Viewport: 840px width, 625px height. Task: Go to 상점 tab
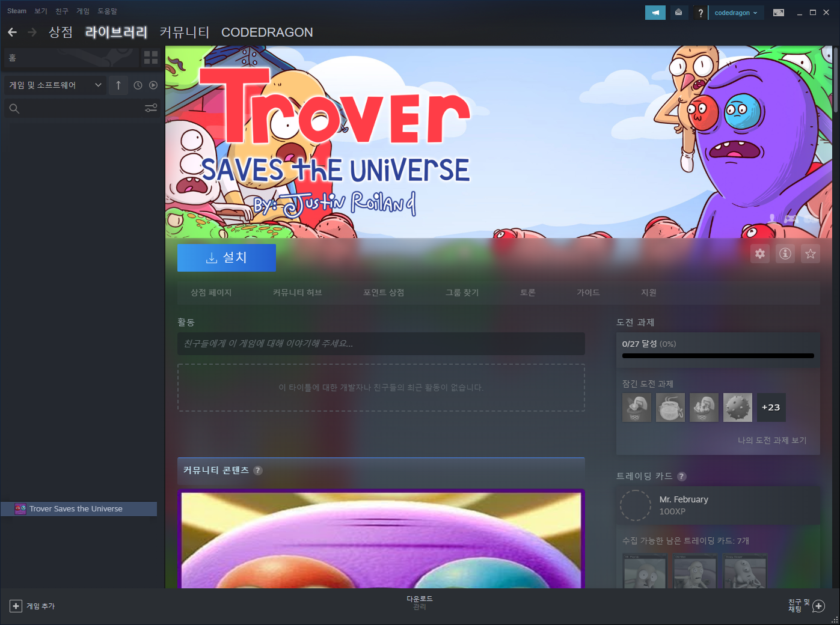click(61, 32)
